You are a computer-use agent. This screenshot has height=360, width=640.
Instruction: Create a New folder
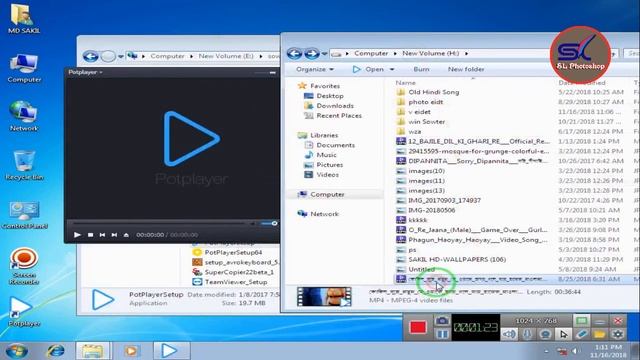pyautogui.click(x=466, y=69)
